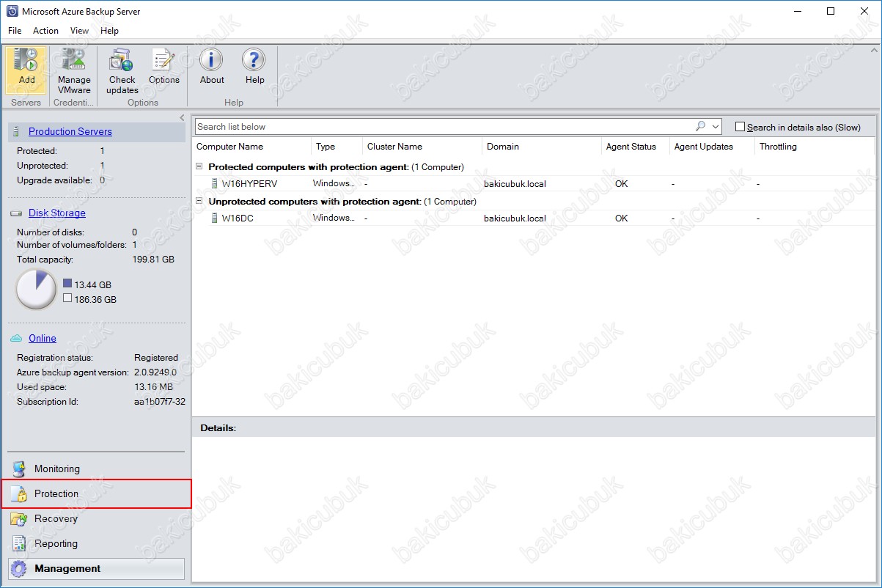Collapse the Protected computers group
The height and width of the screenshot is (588, 882).
(199, 166)
